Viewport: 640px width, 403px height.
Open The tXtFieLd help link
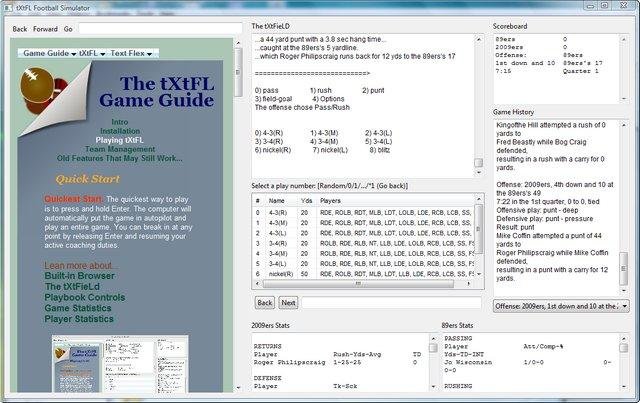(72, 287)
